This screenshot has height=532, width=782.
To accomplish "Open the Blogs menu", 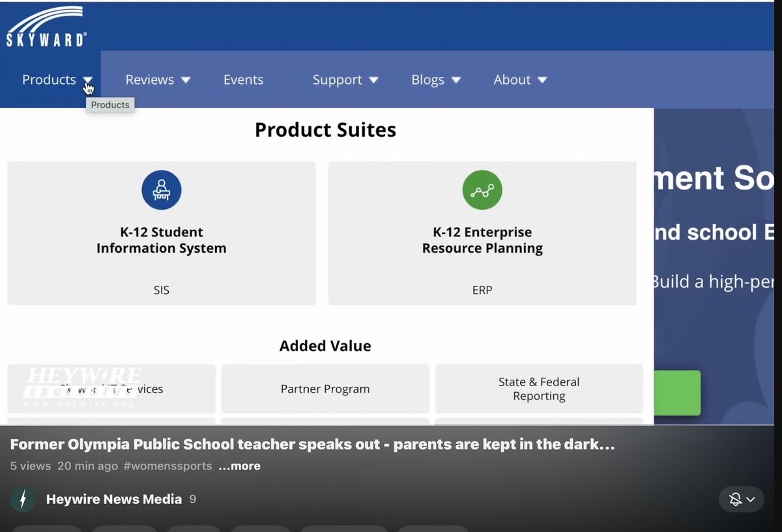I will click(x=427, y=79).
